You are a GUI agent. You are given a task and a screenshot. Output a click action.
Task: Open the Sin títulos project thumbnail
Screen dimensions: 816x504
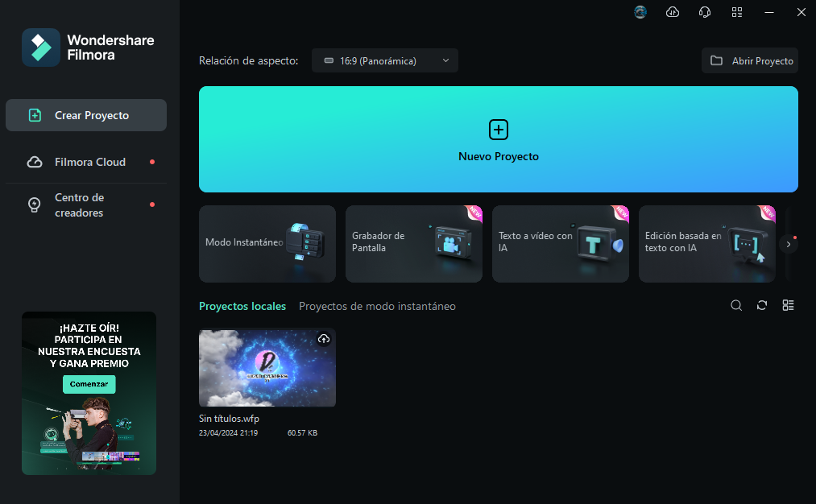point(267,368)
